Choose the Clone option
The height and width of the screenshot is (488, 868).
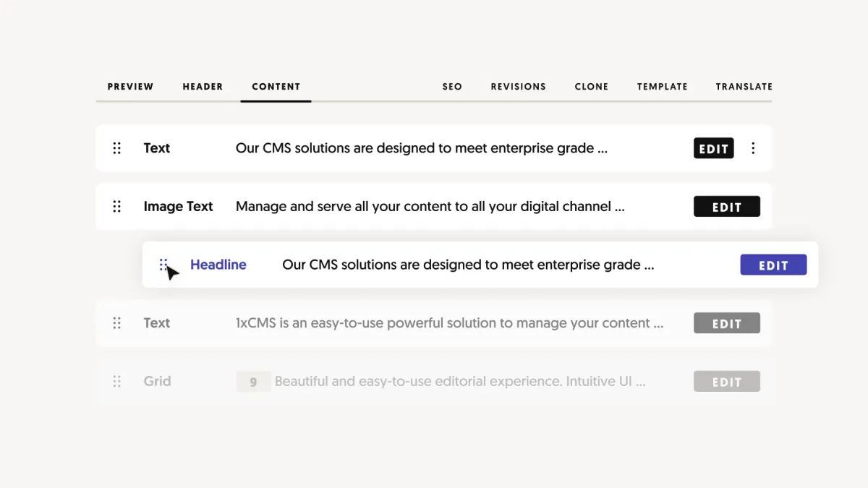click(x=592, y=87)
